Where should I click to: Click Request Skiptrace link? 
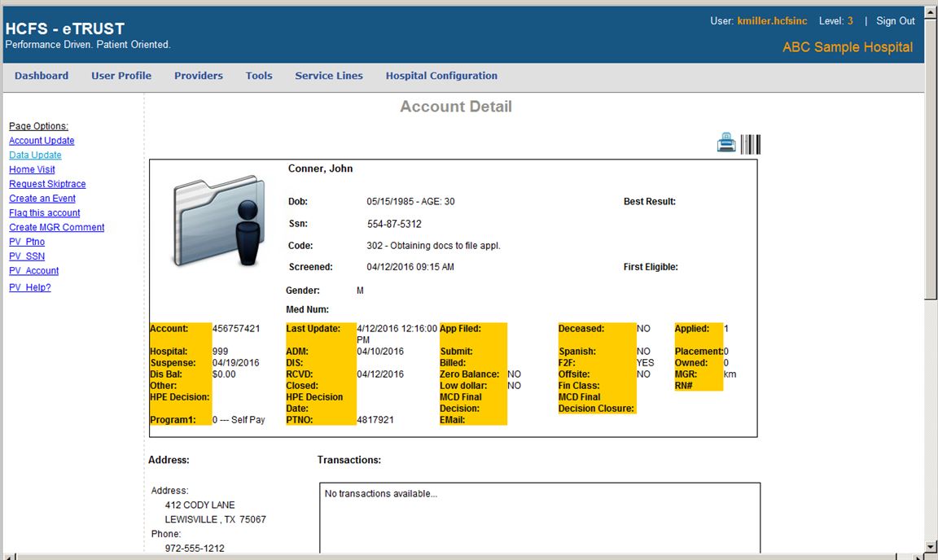(x=47, y=185)
